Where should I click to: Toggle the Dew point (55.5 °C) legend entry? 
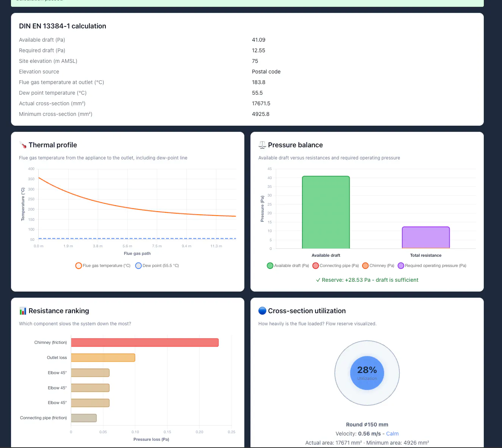[157, 265]
